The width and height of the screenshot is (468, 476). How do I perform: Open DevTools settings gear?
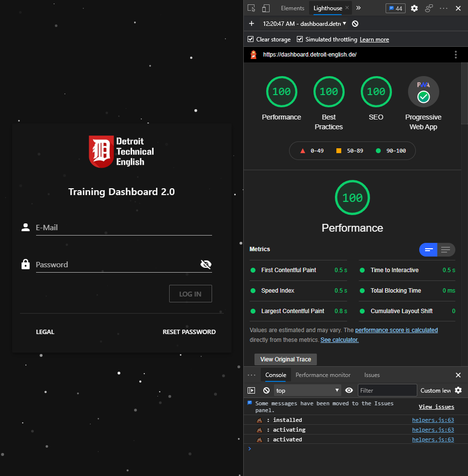click(414, 8)
